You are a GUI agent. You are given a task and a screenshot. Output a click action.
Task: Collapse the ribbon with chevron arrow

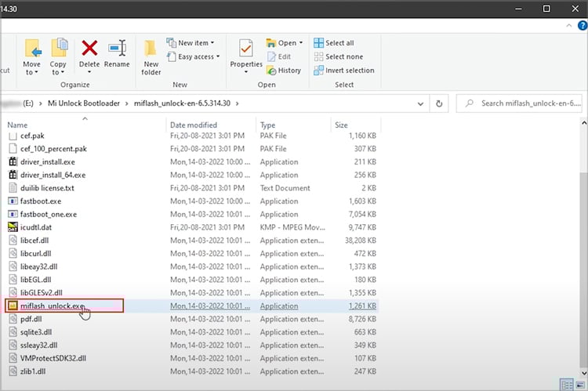point(569,26)
